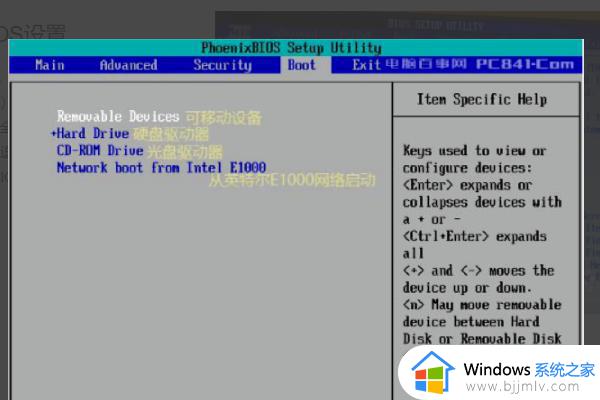This screenshot has height=400, width=600.
Task: Click the PhoenixBIOS Setup Utility title
Action: click(291, 48)
